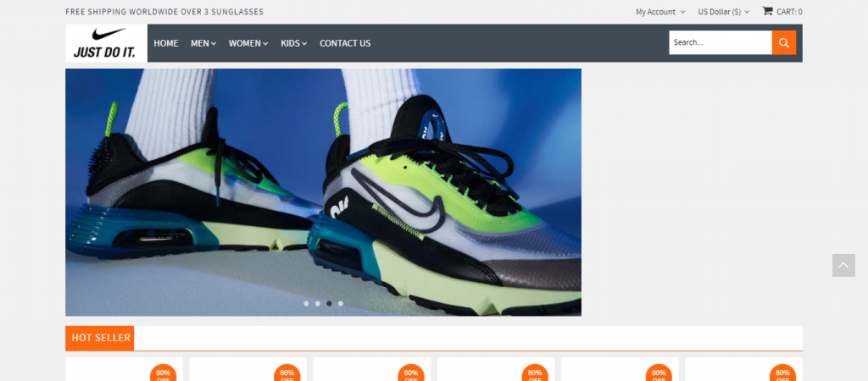Viewport: 868px width, 381px height.
Task: Open the shopping cart icon
Action: tap(767, 10)
